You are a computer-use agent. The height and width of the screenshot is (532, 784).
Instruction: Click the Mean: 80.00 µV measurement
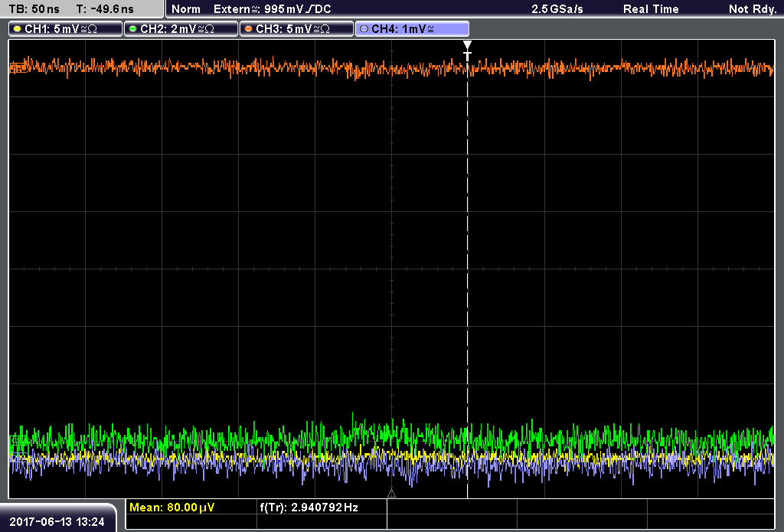pyautogui.click(x=172, y=508)
